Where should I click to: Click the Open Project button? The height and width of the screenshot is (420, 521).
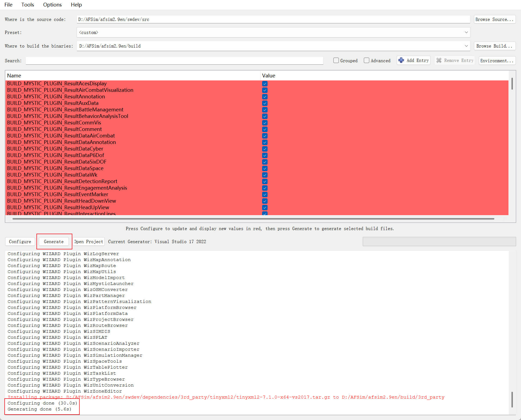coord(89,242)
